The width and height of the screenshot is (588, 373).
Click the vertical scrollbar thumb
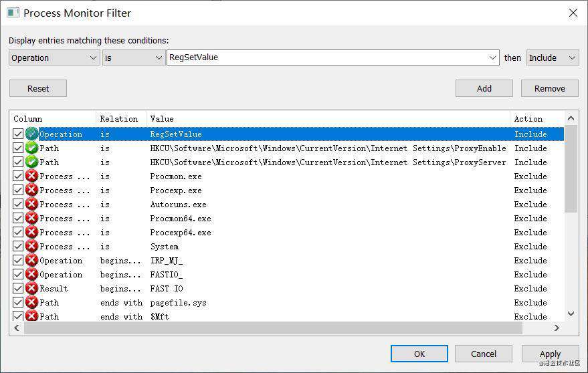point(571,168)
